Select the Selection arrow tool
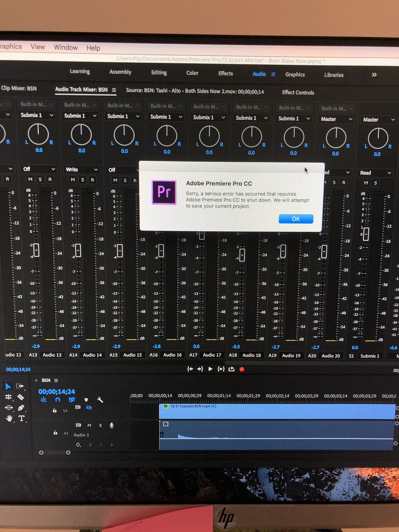Screen dimensions: 399x532 (x=8, y=386)
